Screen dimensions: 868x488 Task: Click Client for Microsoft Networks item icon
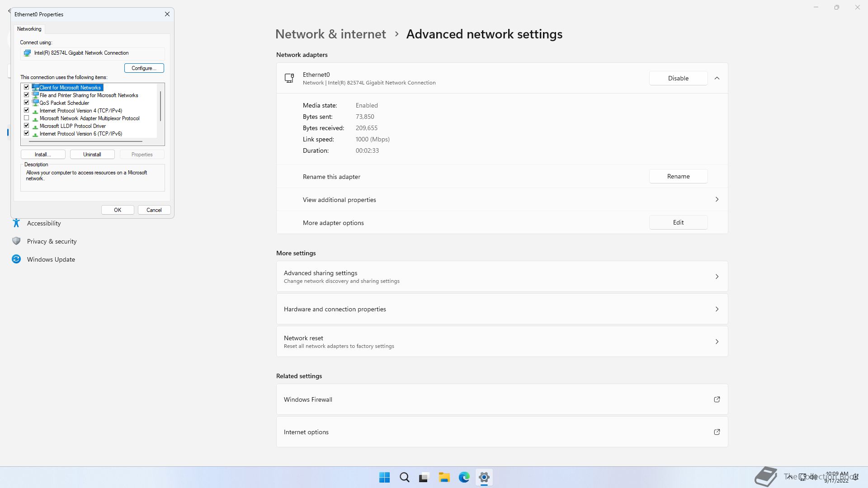[35, 87]
